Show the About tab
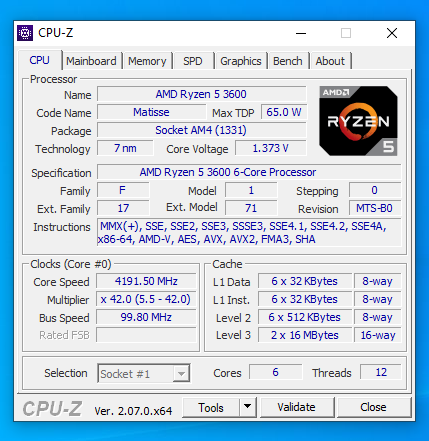The width and height of the screenshot is (429, 441). (330, 61)
